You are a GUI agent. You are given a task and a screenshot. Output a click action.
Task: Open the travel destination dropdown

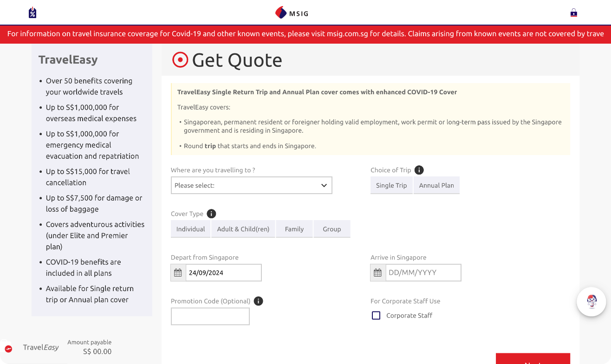pyautogui.click(x=251, y=185)
